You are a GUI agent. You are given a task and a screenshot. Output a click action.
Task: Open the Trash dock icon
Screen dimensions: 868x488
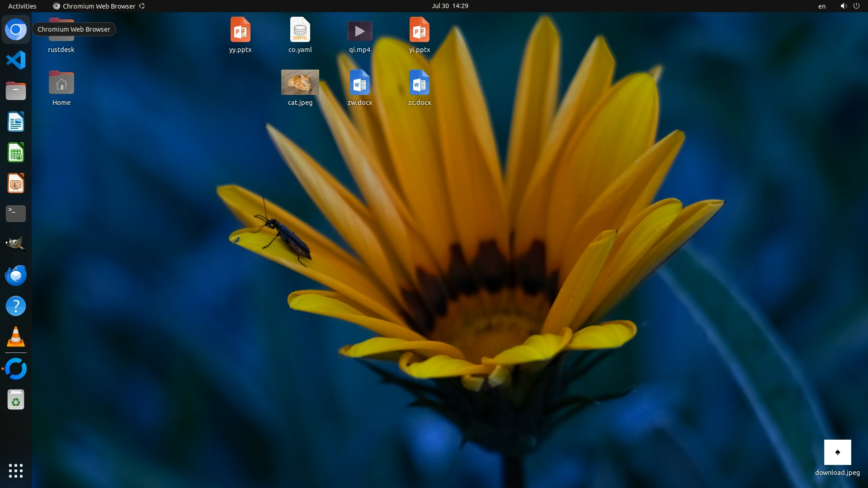pyautogui.click(x=16, y=400)
